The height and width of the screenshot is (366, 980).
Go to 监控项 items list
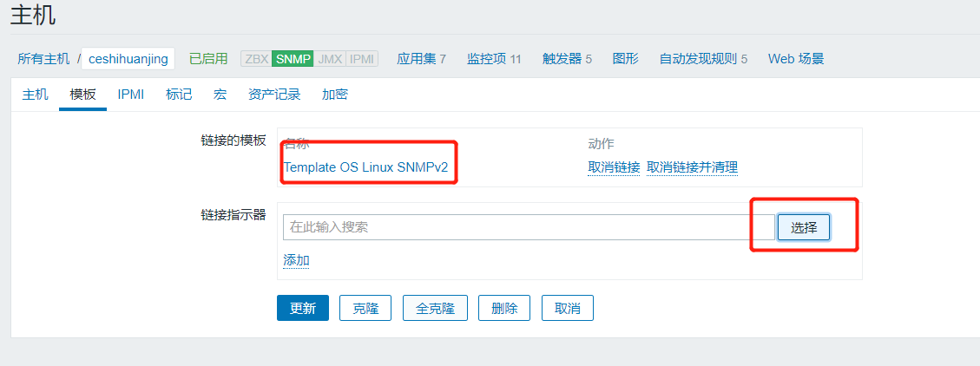point(494,59)
